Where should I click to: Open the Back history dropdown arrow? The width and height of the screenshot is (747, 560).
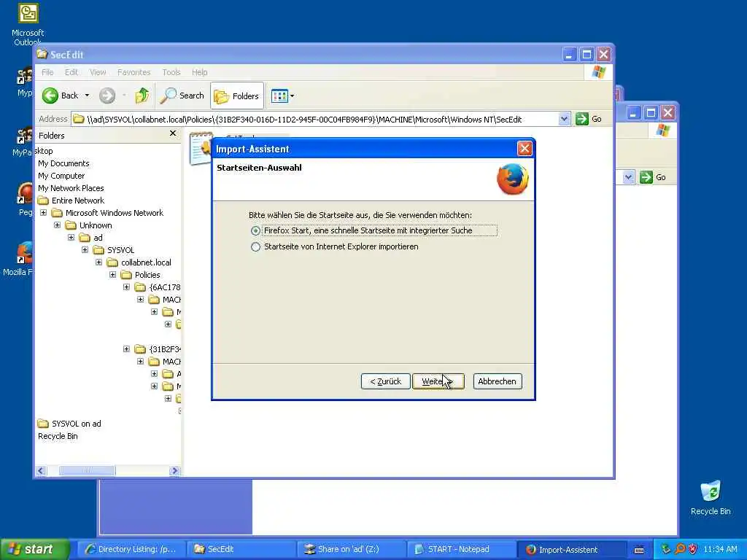click(88, 96)
